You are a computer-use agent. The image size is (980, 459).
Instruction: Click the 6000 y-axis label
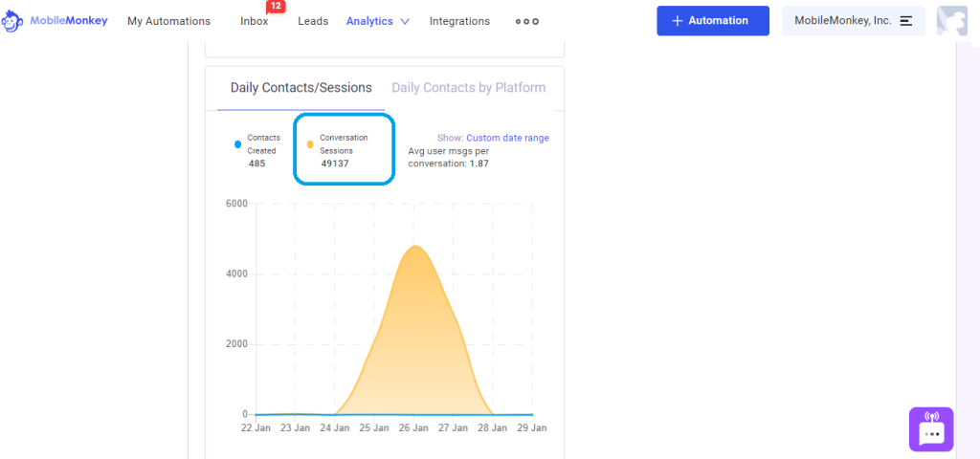pos(237,204)
